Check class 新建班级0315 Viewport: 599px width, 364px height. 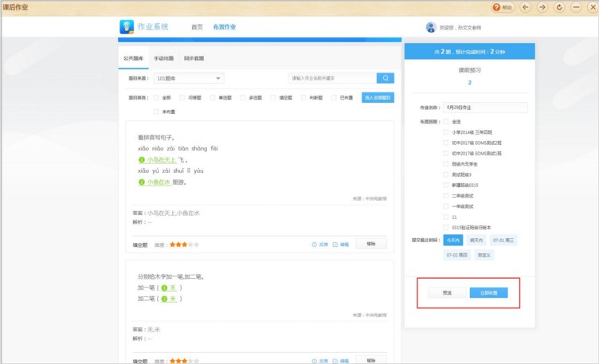point(445,185)
